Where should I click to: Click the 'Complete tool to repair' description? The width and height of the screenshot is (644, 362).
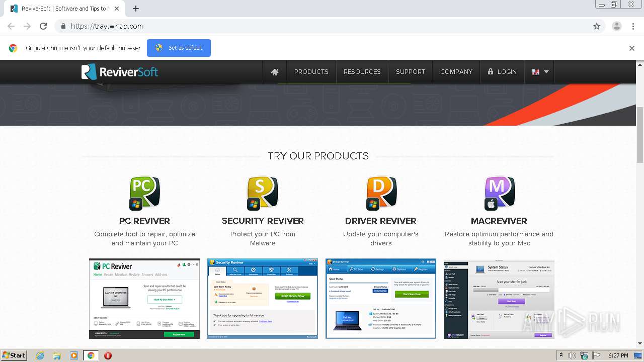pos(144,239)
